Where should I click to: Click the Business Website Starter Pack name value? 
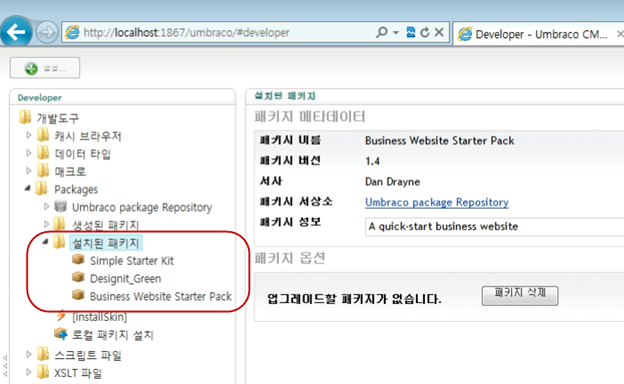pyautogui.click(x=439, y=141)
